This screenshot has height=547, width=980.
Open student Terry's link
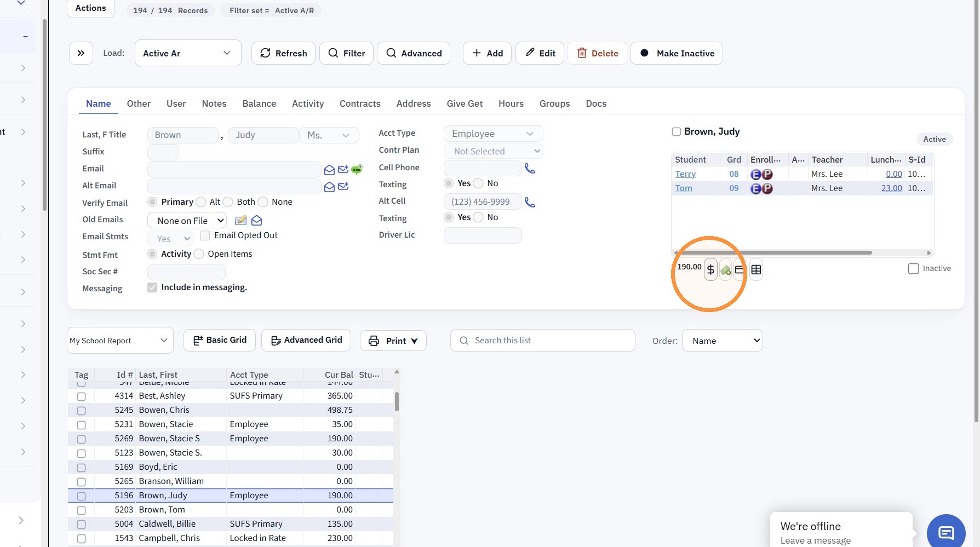pos(685,174)
